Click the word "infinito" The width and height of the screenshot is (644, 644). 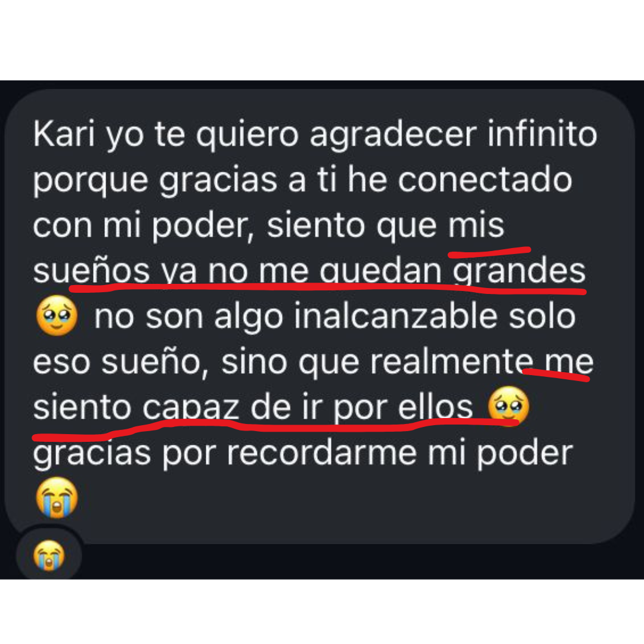tap(541, 134)
